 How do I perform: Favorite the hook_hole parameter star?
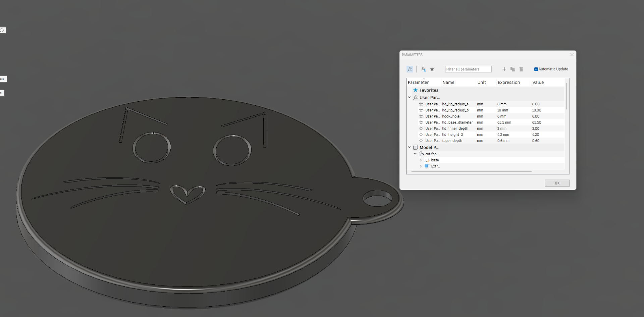[421, 116]
